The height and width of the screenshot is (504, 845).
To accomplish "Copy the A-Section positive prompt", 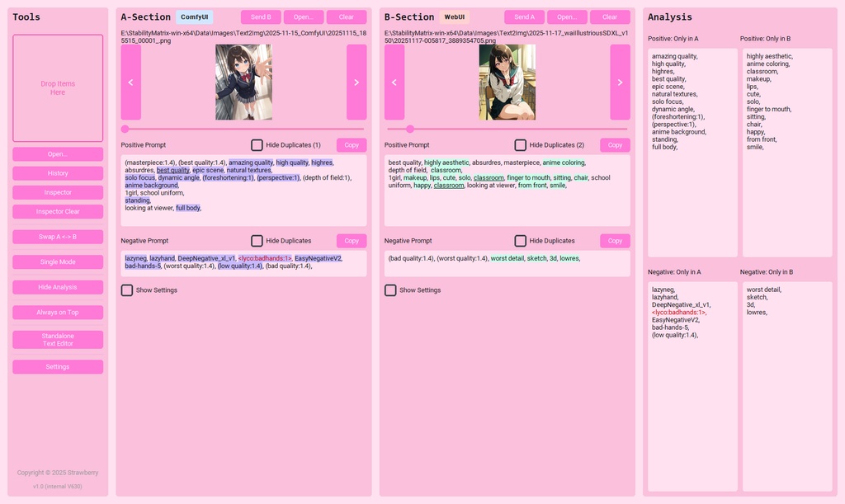I will point(351,144).
